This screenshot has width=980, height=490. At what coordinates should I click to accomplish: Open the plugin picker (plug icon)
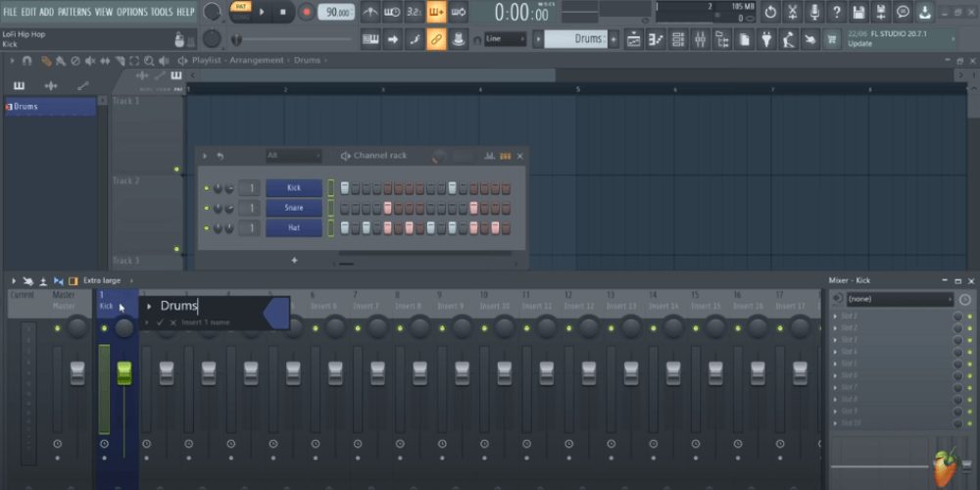point(767,39)
